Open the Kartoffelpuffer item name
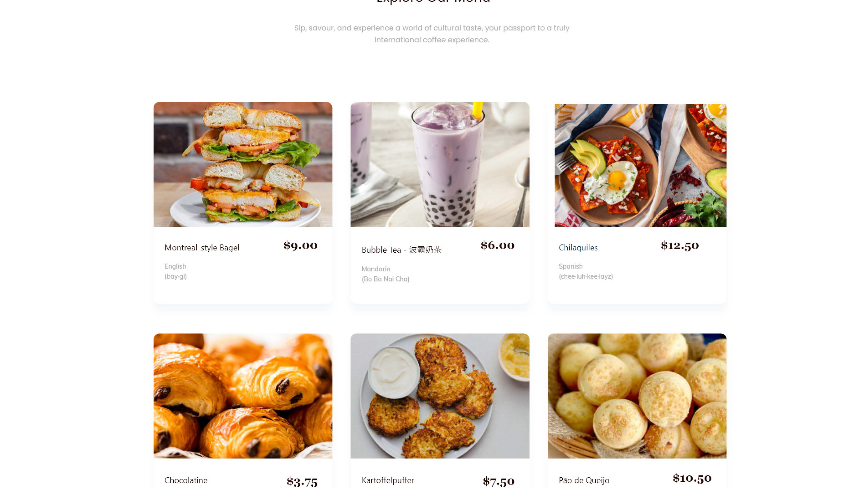868x488 pixels. [388, 480]
